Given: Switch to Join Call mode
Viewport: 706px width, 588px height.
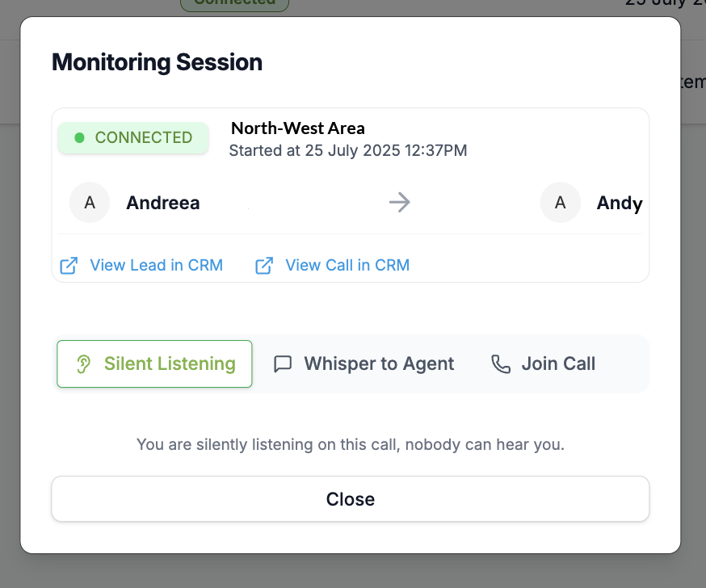Looking at the screenshot, I should click(543, 364).
